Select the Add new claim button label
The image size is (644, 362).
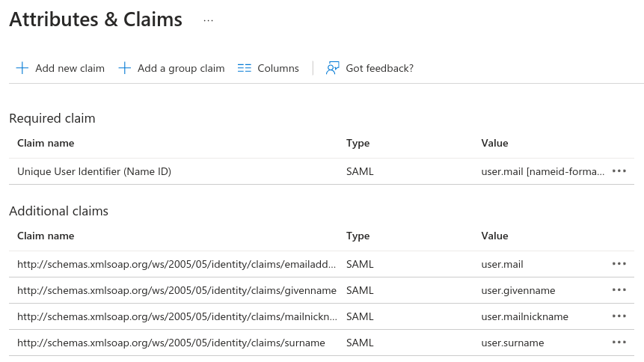[70, 68]
